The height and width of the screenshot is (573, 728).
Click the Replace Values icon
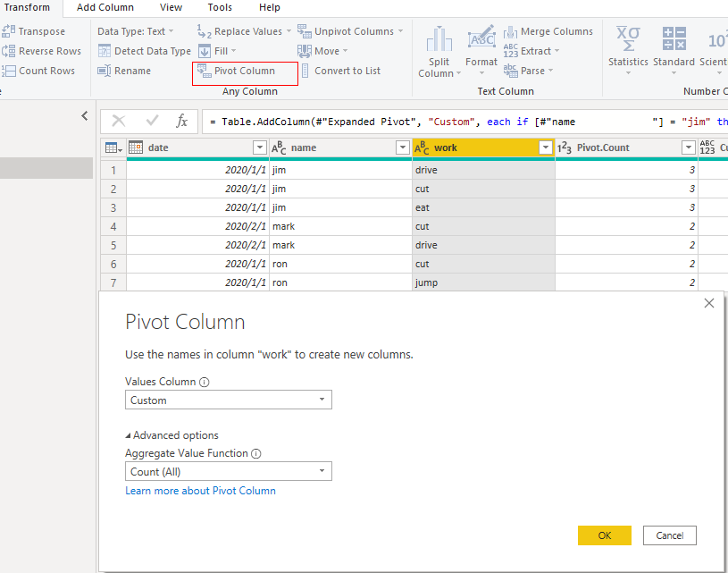coord(205,31)
